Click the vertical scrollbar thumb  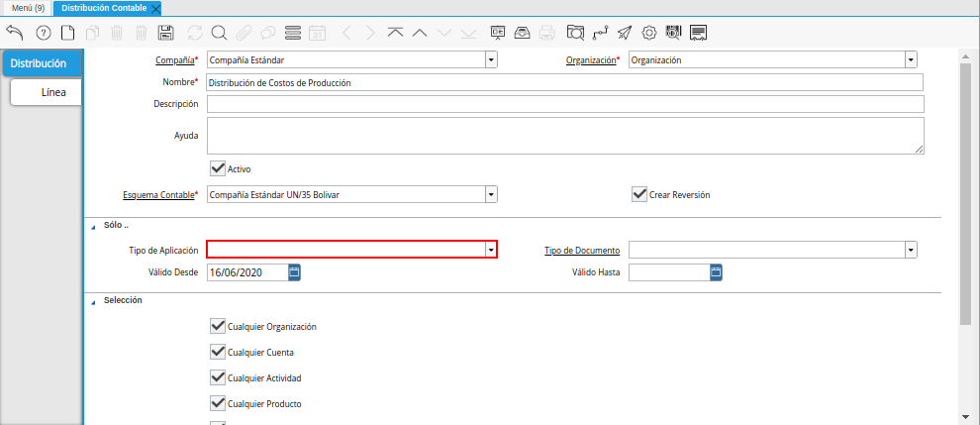point(965,193)
